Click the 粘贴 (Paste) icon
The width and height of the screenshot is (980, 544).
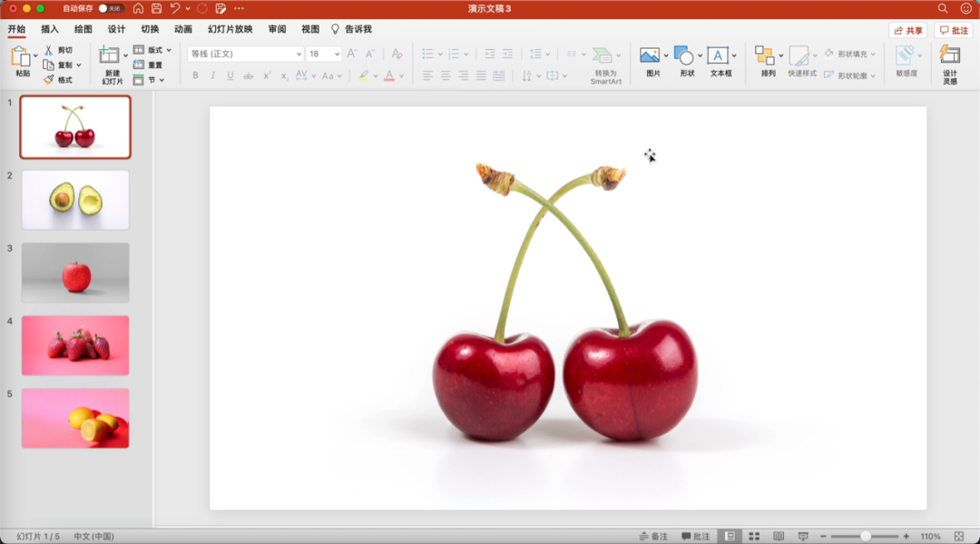click(x=20, y=57)
